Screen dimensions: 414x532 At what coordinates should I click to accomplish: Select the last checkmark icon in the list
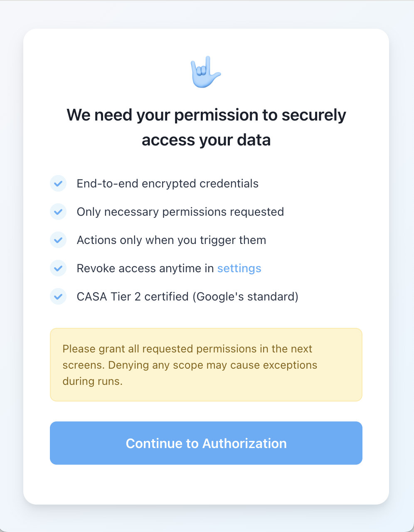pos(58,296)
